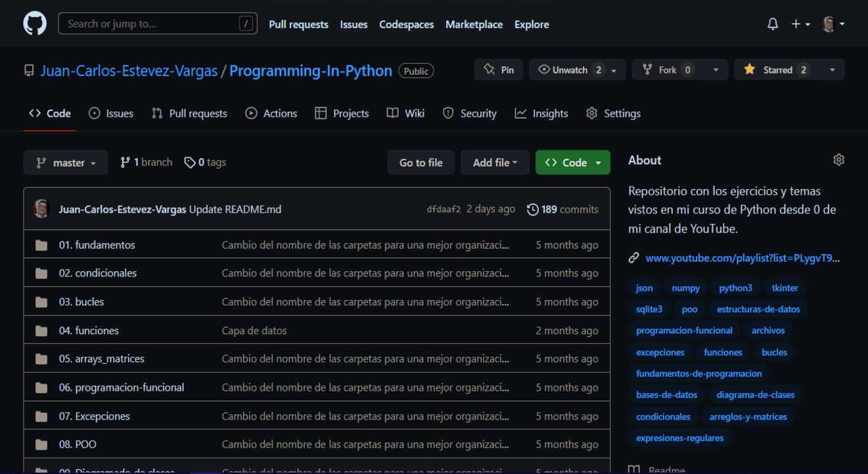This screenshot has height=474, width=868.
Task: Click the tag icon next to 0 tags
Action: click(190, 162)
